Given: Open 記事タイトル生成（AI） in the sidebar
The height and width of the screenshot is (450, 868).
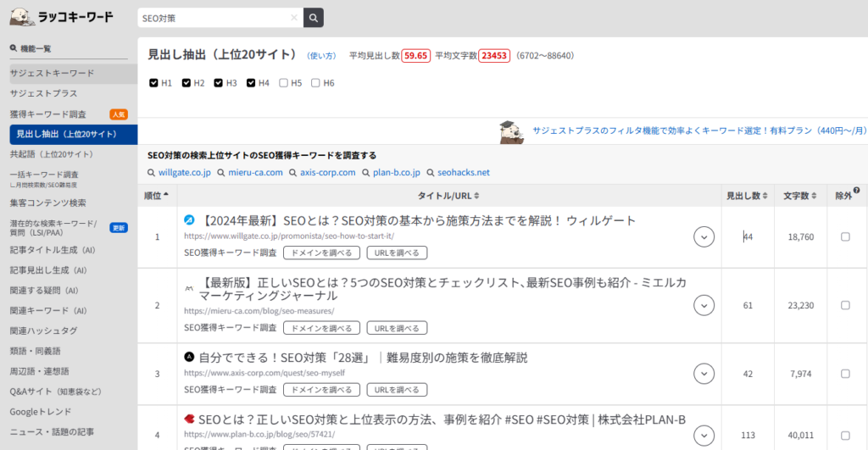Looking at the screenshot, I should coord(53,250).
